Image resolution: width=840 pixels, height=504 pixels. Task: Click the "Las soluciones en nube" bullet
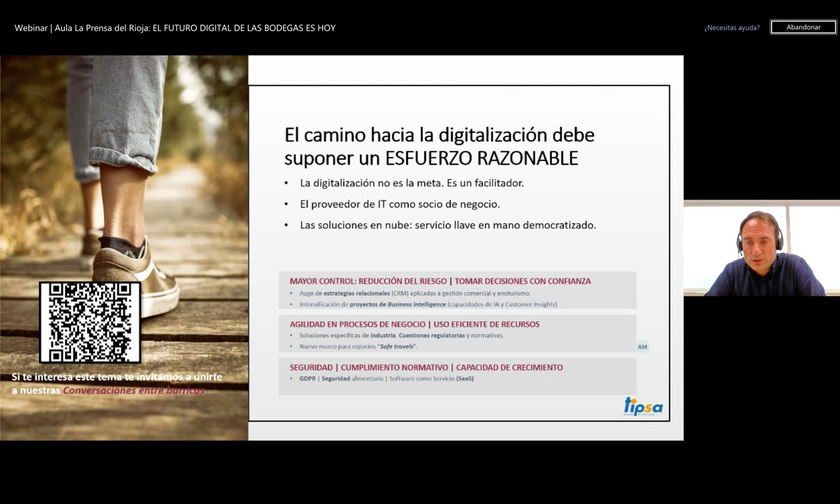(448, 226)
